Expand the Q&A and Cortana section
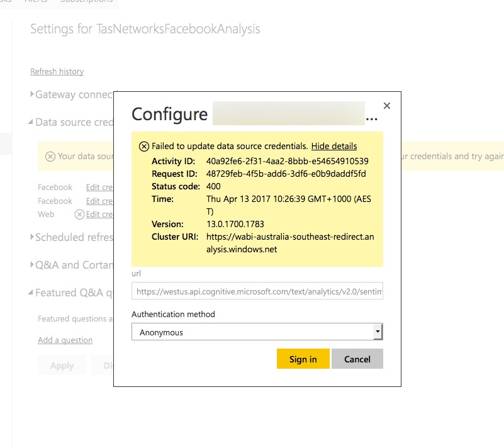The height and width of the screenshot is (448, 504). point(71,265)
